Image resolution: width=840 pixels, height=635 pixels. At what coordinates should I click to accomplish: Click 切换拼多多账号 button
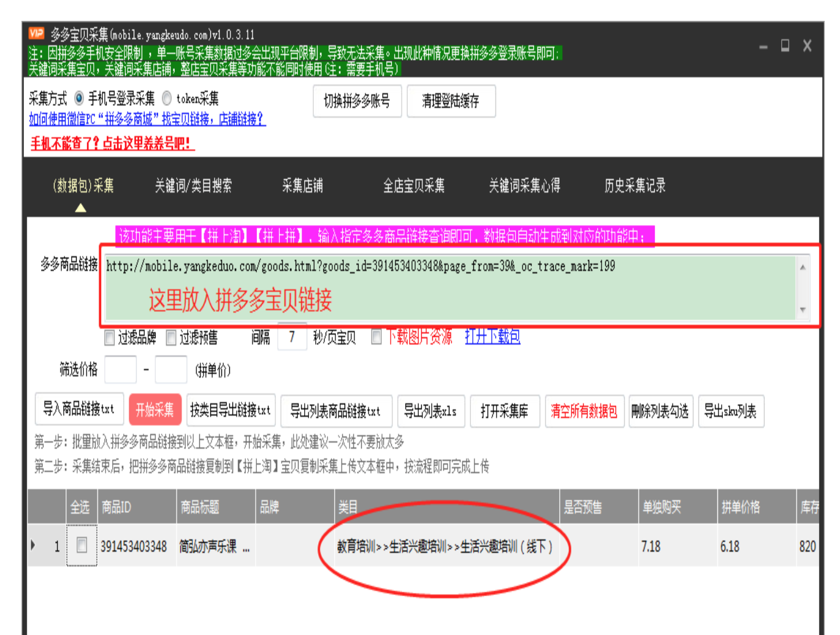pos(357,101)
